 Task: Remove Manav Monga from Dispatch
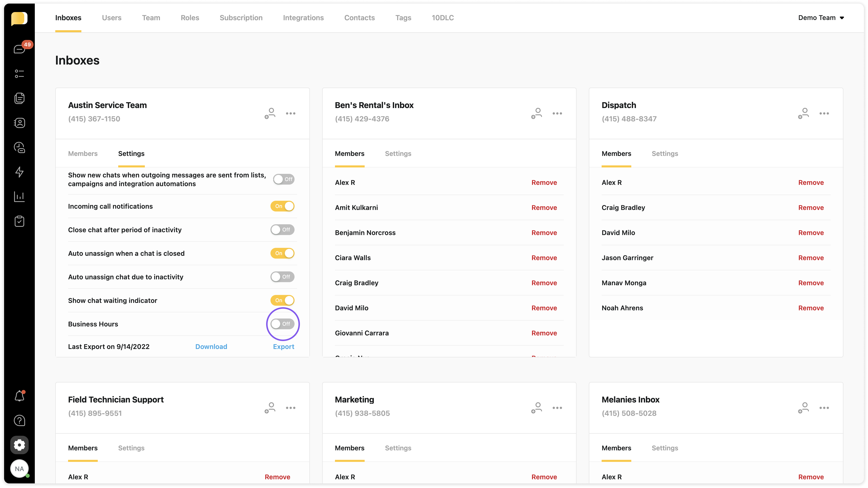coord(811,283)
